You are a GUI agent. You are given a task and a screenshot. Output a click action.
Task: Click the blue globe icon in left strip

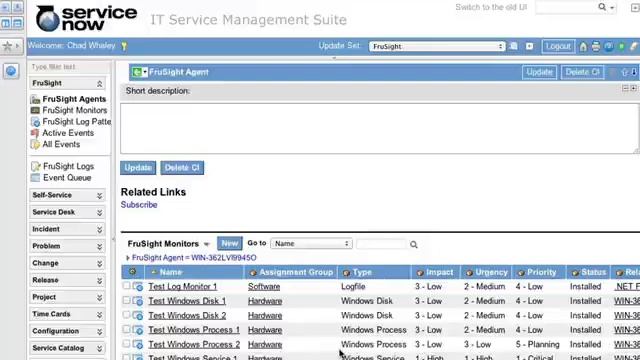(x=11, y=71)
